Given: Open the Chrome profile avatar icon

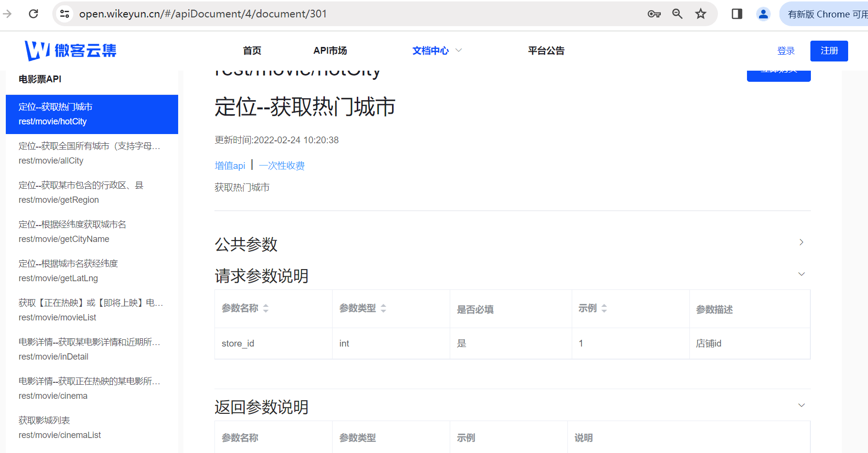Looking at the screenshot, I should tap(763, 14).
